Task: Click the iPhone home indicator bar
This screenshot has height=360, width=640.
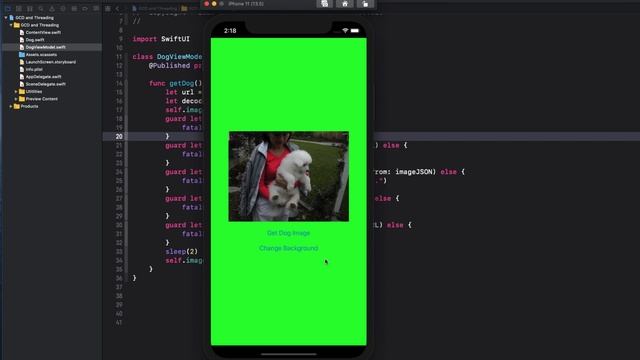Action: 289,354
